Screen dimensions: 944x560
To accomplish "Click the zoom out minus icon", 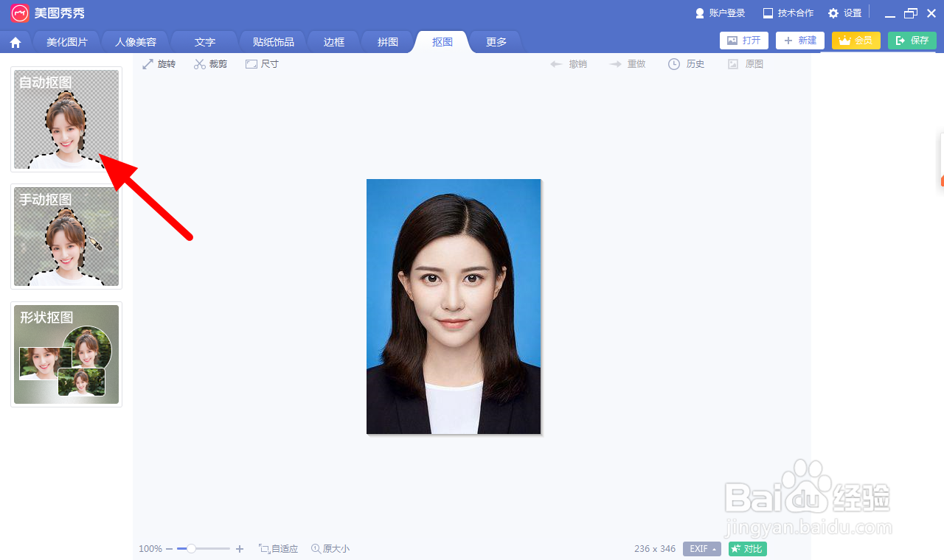I will (169, 549).
